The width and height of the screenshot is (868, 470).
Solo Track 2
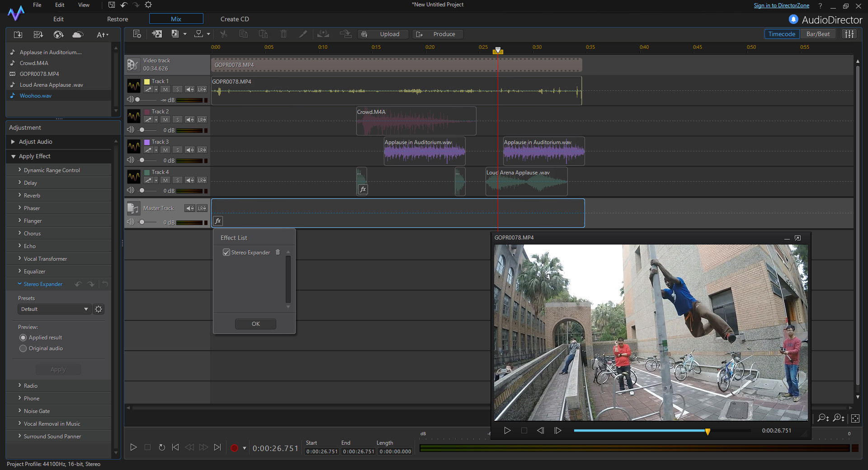click(178, 120)
